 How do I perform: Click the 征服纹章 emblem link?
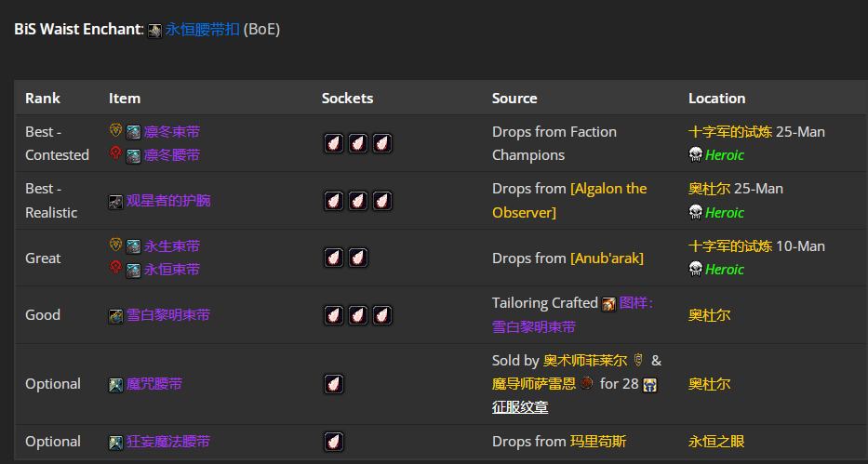(x=520, y=407)
